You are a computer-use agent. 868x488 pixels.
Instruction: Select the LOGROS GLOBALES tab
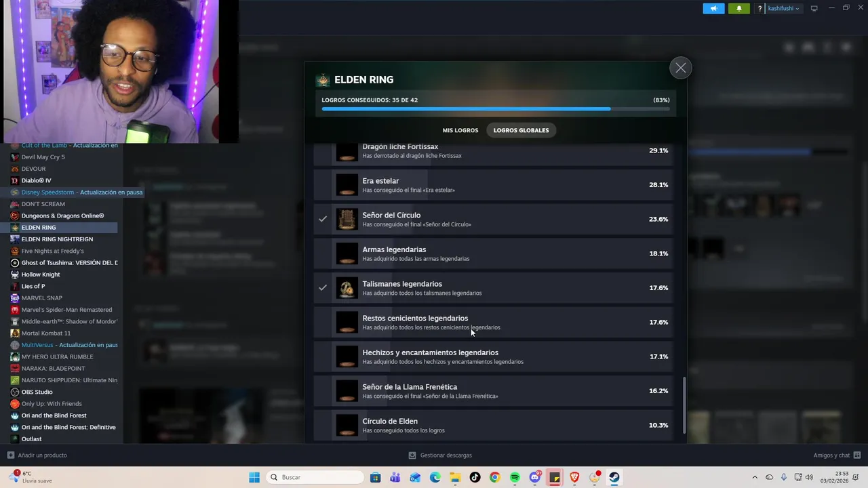[521, 130]
